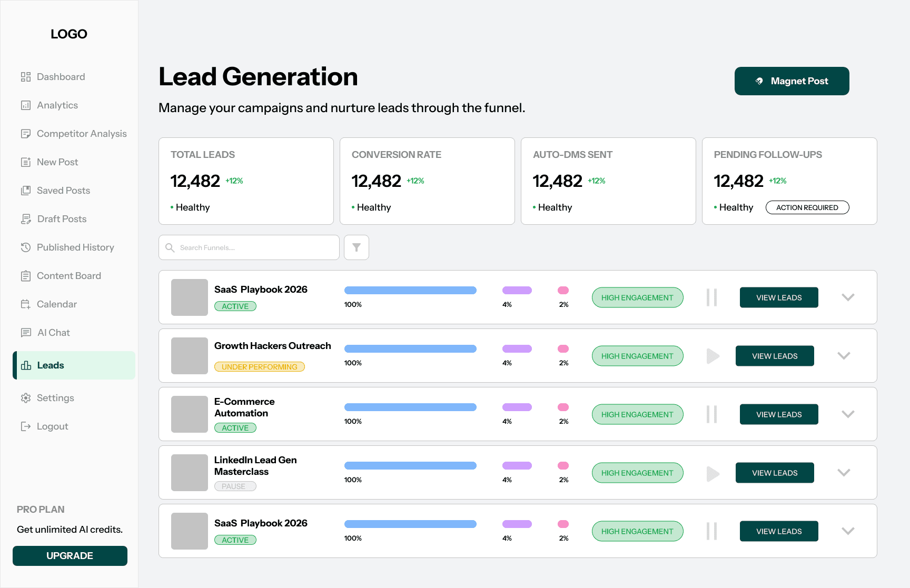The width and height of the screenshot is (910, 588).
Task: Click ACTIVE badge under E-Commerce Automation
Action: tap(235, 428)
